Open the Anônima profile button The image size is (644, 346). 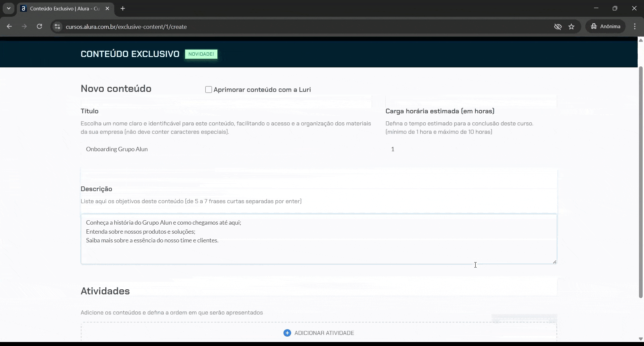(x=605, y=26)
